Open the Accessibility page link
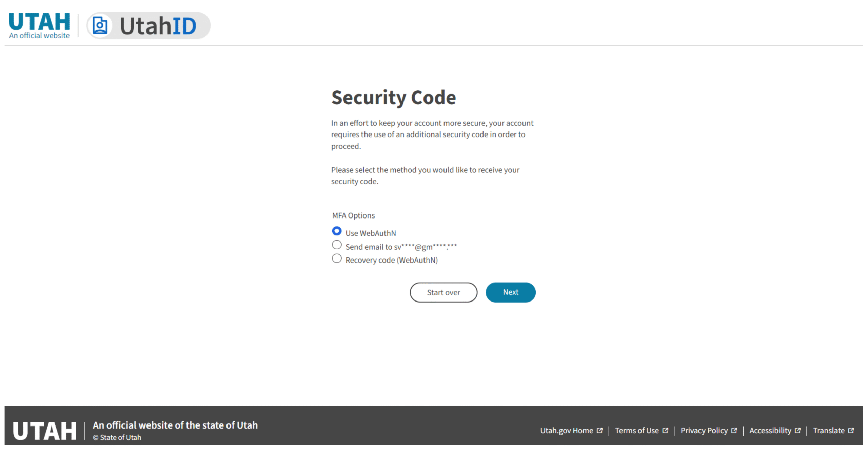 770,430
